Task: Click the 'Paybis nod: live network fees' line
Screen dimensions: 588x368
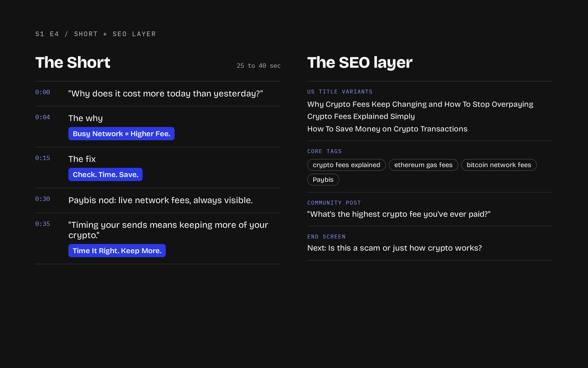Action: [160, 200]
